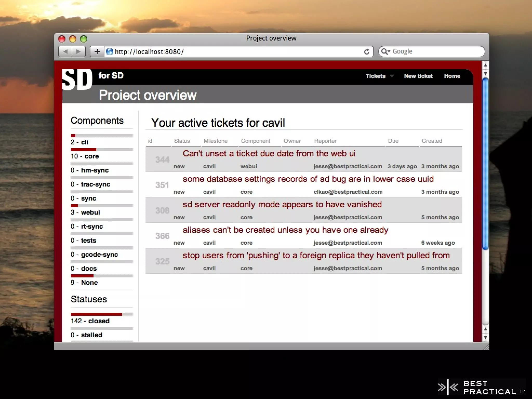The width and height of the screenshot is (532, 399).
Task: Open ticket "Can't unset a ticket due date"
Action: pyautogui.click(x=269, y=154)
